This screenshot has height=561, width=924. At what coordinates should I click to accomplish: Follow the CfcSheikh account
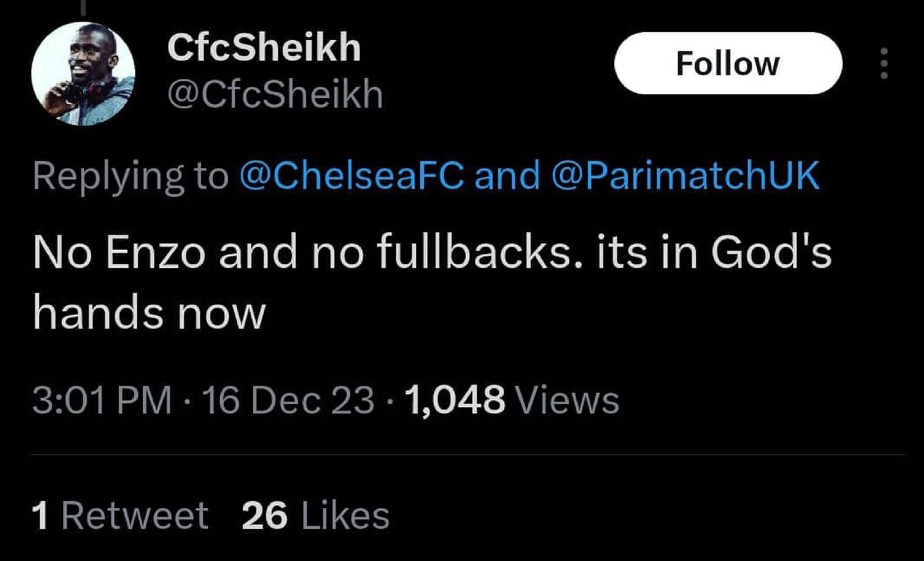pos(728,63)
